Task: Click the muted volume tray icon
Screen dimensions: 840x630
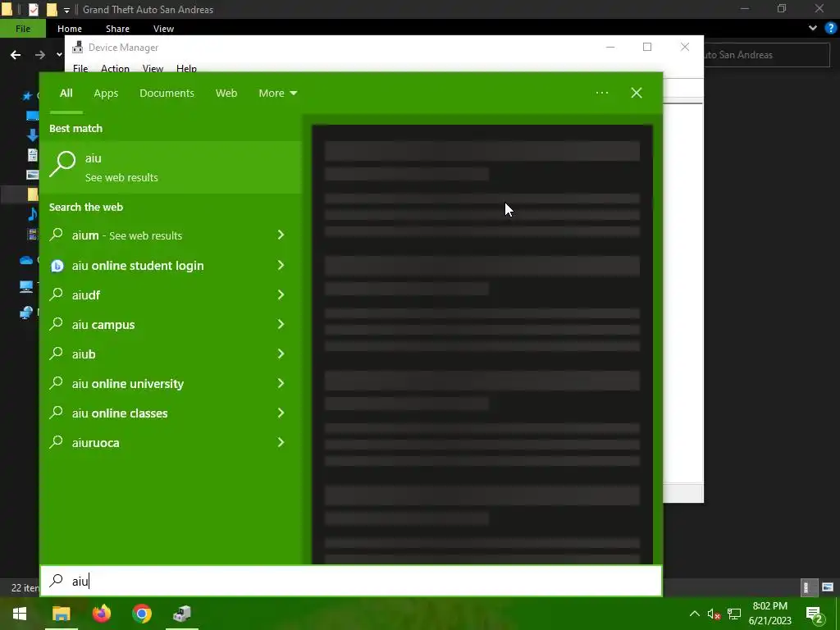Action: pos(714,614)
